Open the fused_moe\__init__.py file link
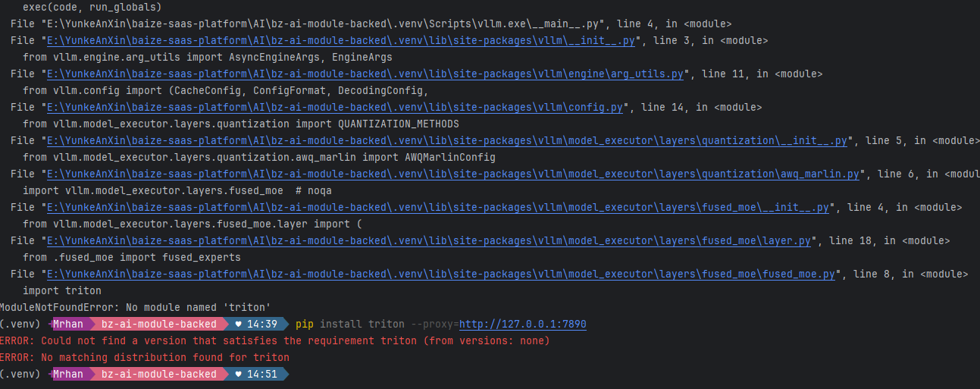Image resolution: width=980 pixels, height=389 pixels. click(438, 207)
